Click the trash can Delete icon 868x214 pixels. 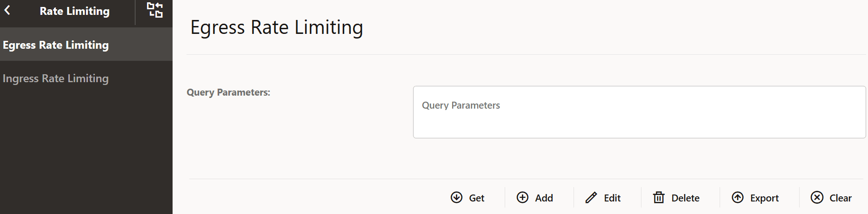[x=659, y=197]
